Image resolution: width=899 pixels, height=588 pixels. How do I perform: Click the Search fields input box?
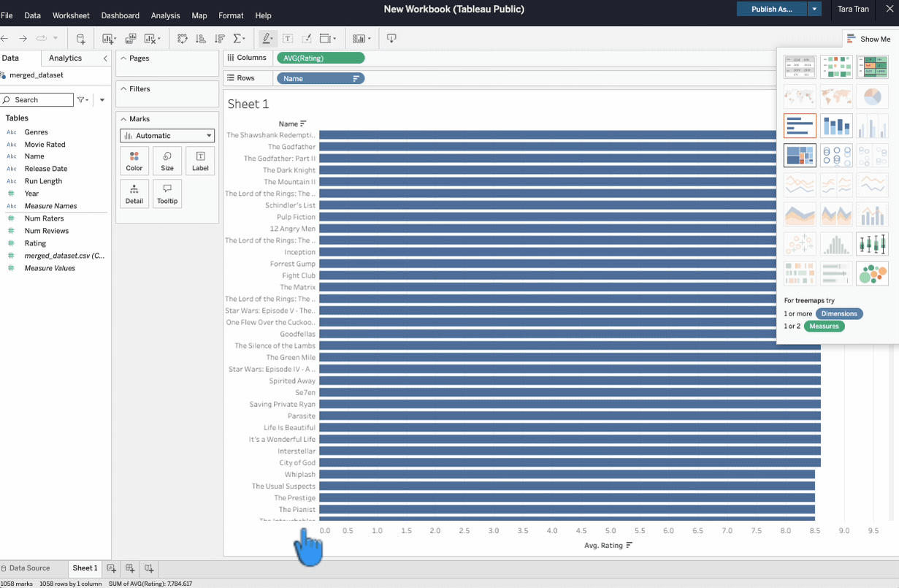coord(38,100)
